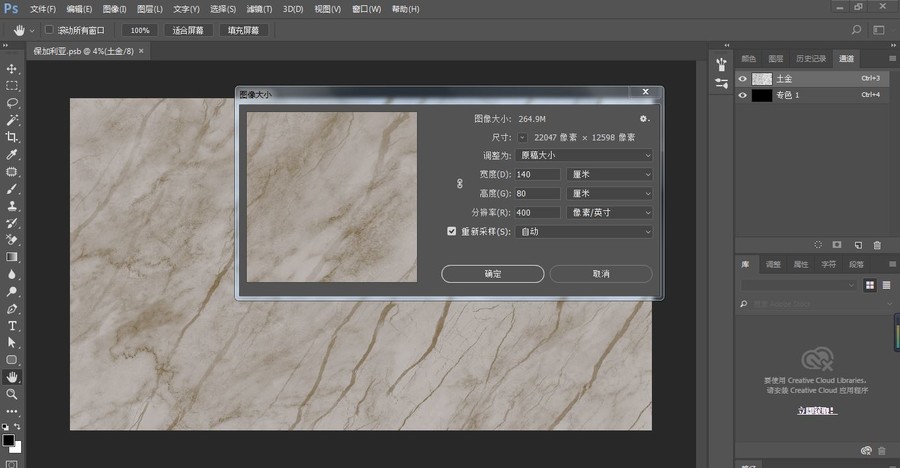Select the Crop tool
The width and height of the screenshot is (900, 468).
[11, 137]
